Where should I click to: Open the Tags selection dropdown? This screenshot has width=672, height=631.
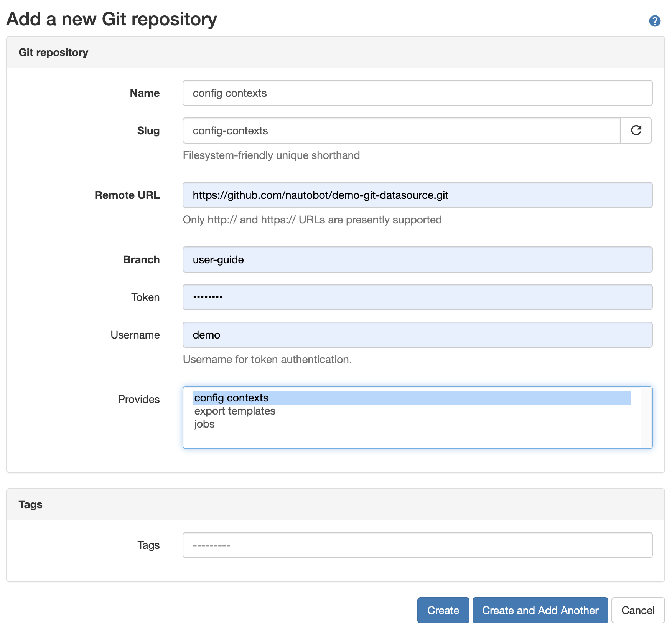click(x=417, y=545)
